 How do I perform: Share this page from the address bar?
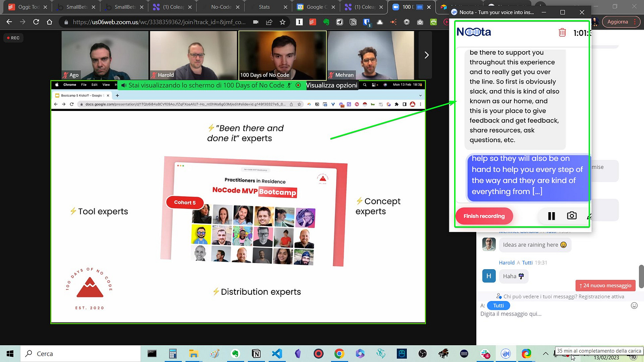click(x=269, y=22)
